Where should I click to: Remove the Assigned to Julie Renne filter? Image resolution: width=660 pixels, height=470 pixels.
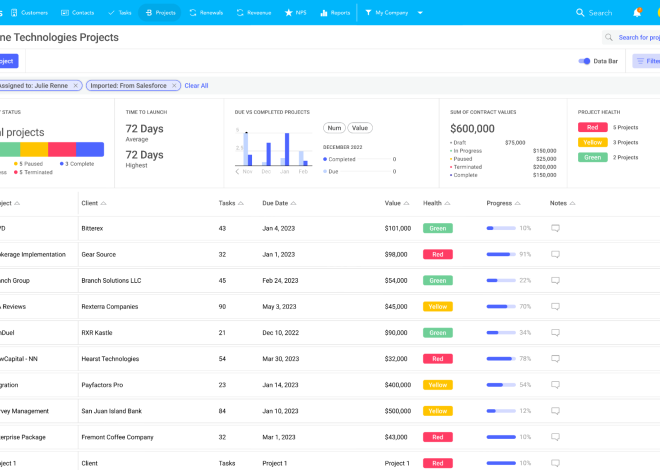(x=76, y=85)
